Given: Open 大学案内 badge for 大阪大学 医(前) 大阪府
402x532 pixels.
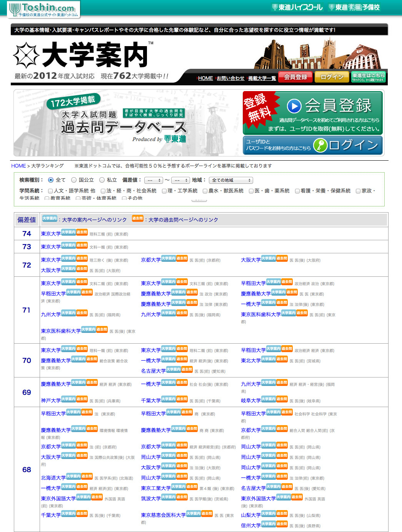Looking at the screenshot, I should (x=68, y=269).
